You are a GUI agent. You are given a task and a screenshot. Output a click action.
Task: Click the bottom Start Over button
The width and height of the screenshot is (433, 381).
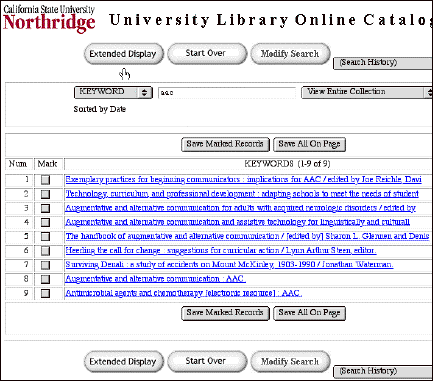point(207,361)
